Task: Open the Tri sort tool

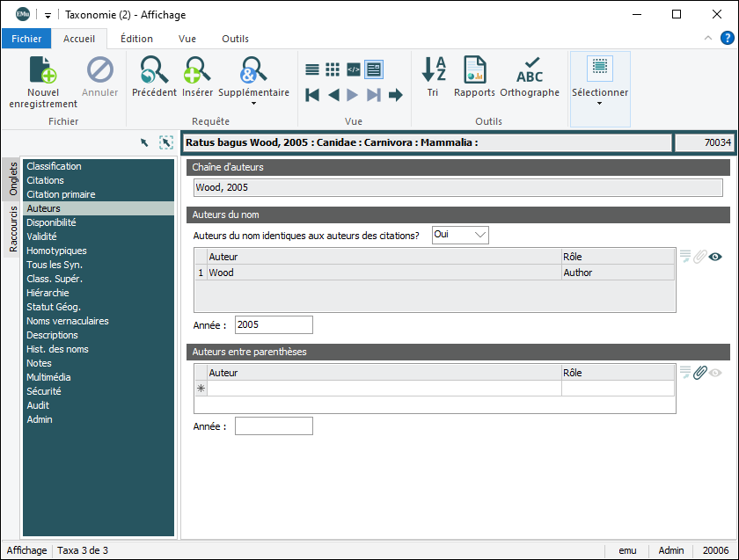Action: tap(433, 70)
